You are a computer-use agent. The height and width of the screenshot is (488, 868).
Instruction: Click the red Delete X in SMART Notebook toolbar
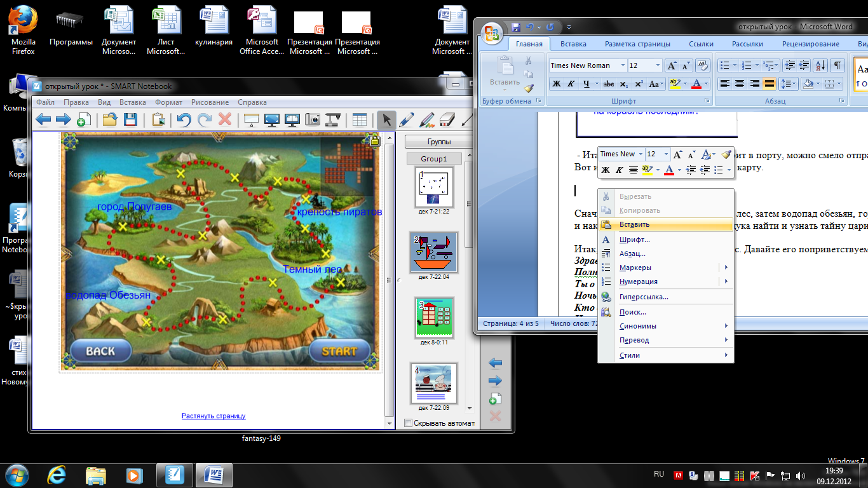coord(224,119)
